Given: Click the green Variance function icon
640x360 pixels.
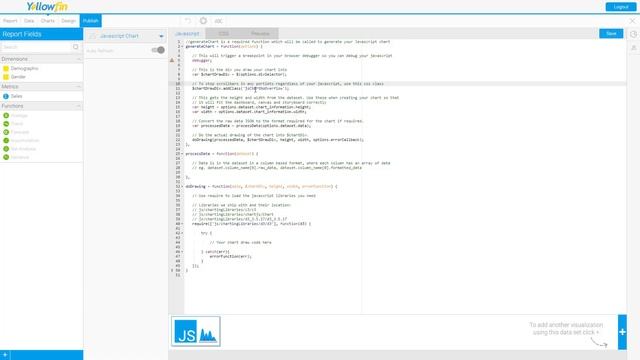Looking at the screenshot, I should (6, 157).
